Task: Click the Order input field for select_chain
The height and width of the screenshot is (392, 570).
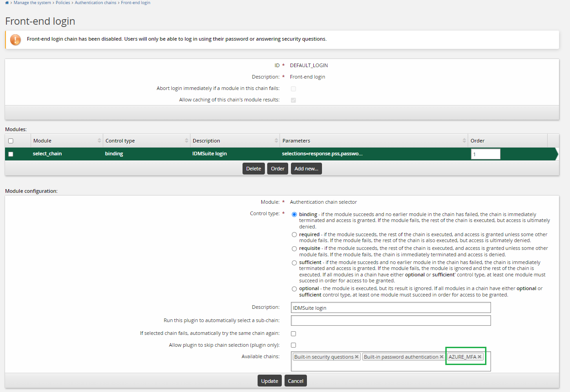Action: pos(486,154)
